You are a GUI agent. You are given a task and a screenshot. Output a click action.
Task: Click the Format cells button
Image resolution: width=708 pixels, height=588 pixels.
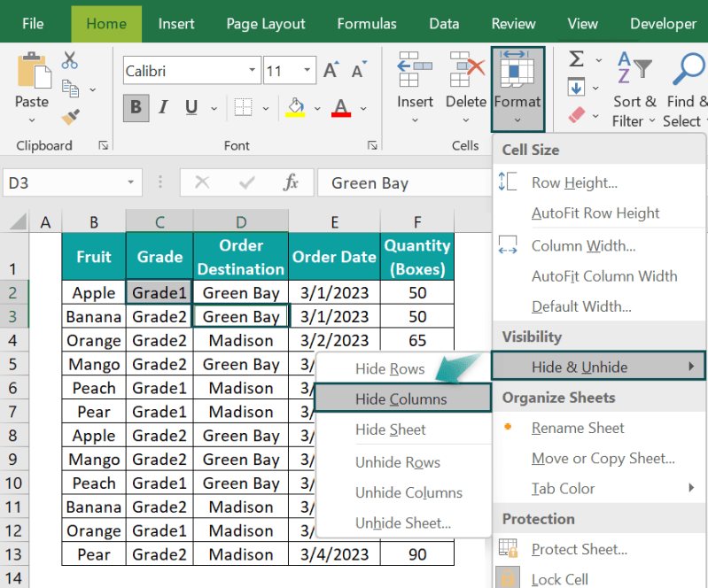tap(517, 89)
